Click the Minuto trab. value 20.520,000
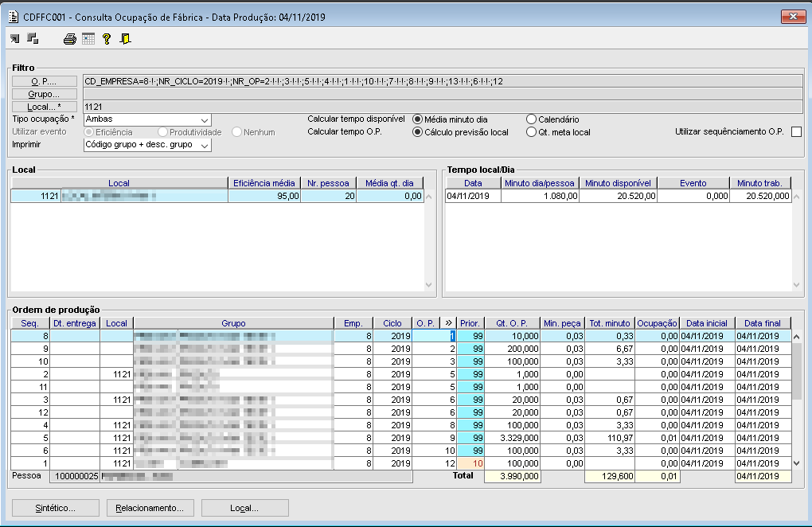Image resolution: width=812 pixels, height=527 pixels. 760,196
